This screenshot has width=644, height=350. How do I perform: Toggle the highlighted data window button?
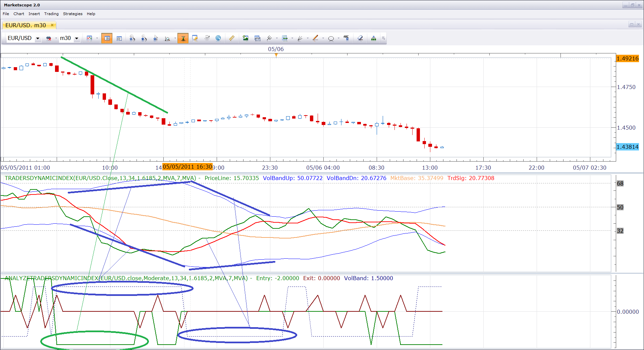click(107, 38)
